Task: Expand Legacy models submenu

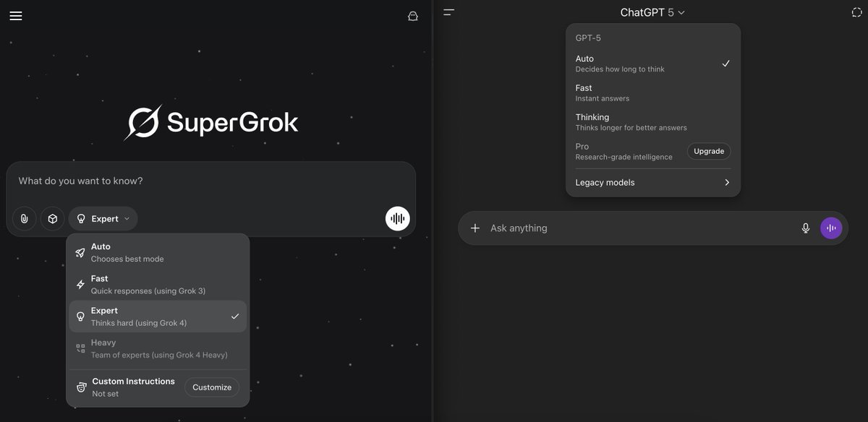Action: (x=653, y=183)
